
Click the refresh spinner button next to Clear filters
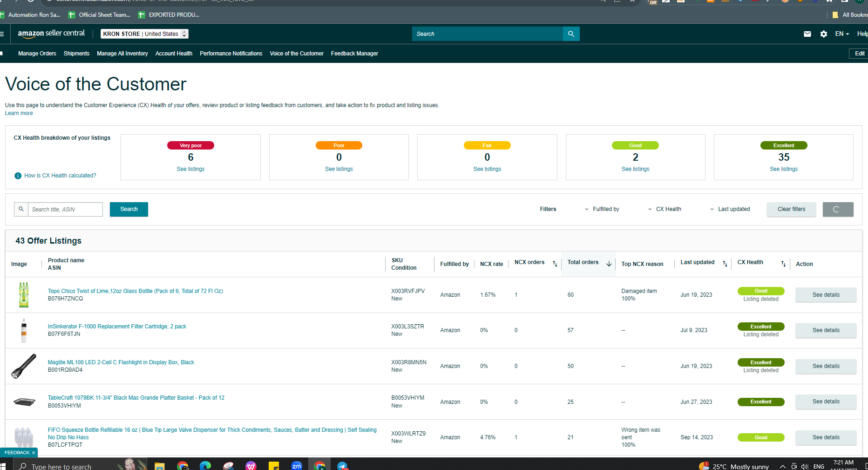pos(838,209)
